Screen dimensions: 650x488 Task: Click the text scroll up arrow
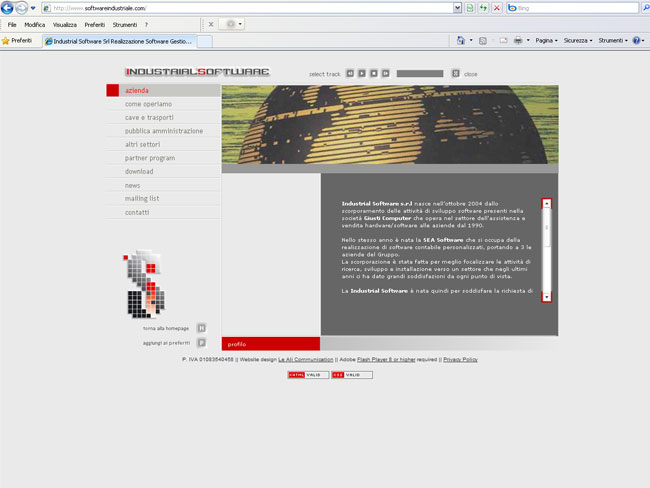tap(547, 203)
